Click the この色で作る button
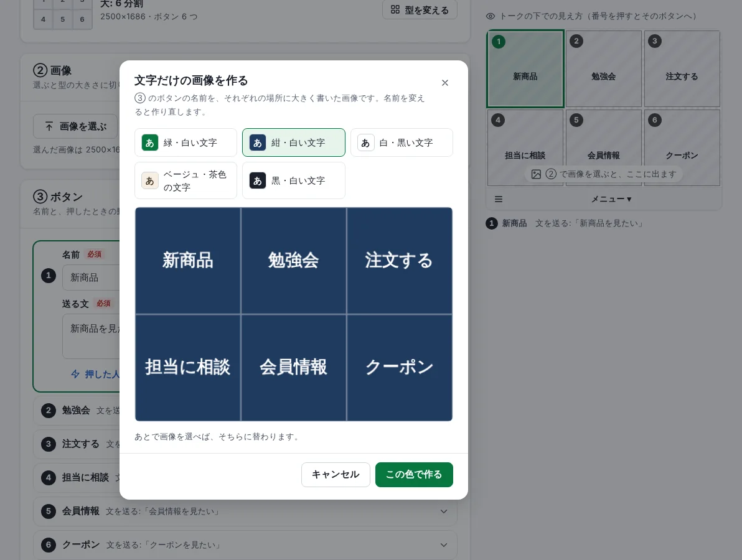Image resolution: width=742 pixels, height=560 pixels. [414, 474]
